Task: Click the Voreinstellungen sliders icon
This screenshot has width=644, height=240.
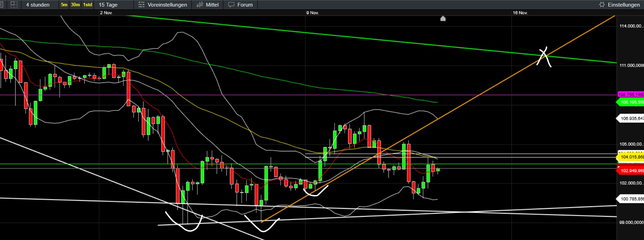Action: [x=141, y=5]
